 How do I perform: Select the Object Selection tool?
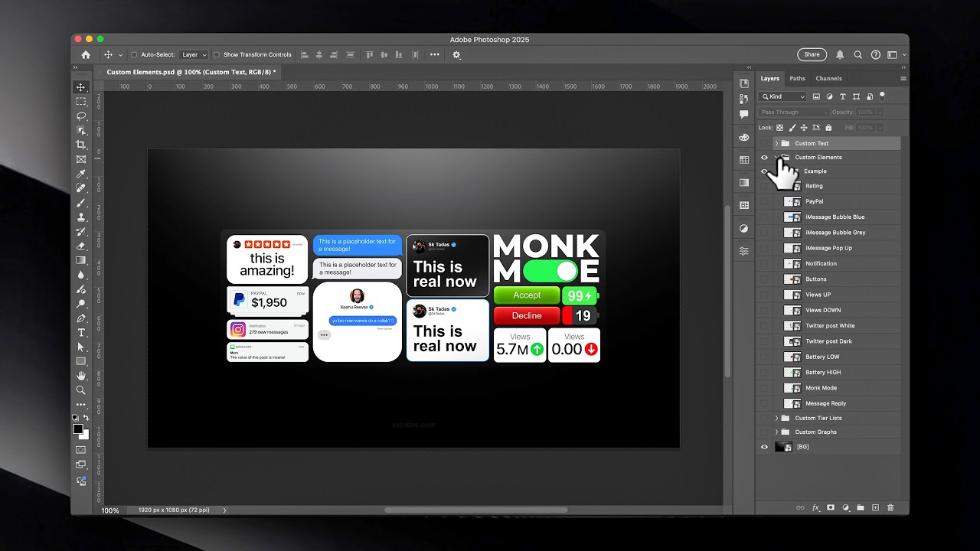pyautogui.click(x=81, y=131)
